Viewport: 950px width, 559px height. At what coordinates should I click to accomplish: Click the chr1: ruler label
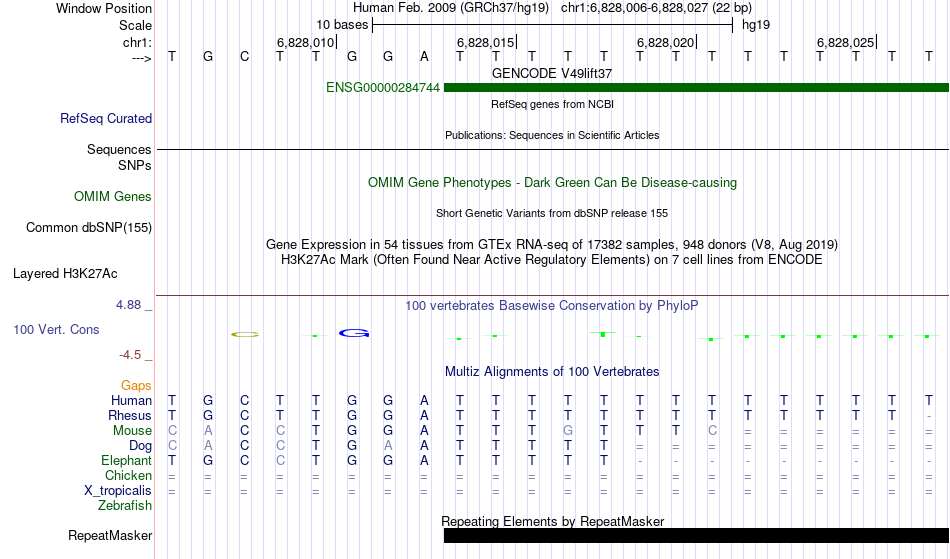click(138, 42)
